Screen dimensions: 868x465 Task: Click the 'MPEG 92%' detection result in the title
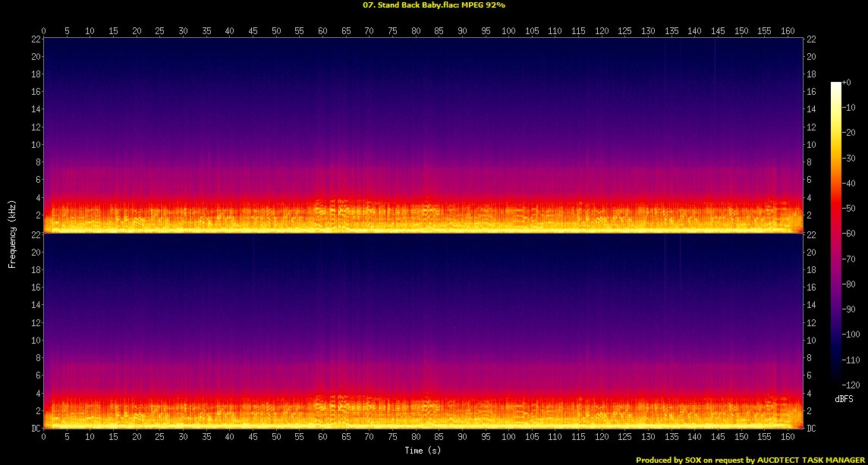(483, 5)
